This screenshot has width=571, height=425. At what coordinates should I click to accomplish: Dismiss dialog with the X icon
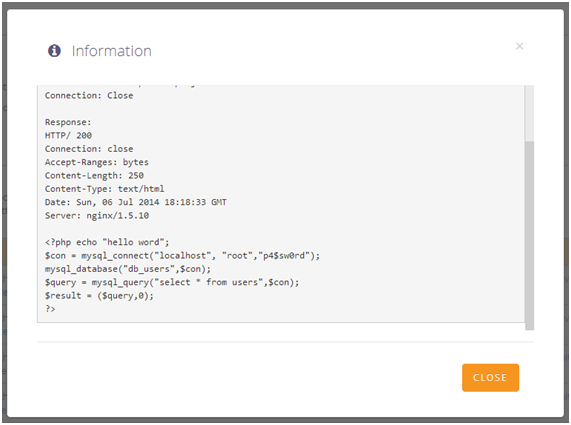tap(519, 46)
